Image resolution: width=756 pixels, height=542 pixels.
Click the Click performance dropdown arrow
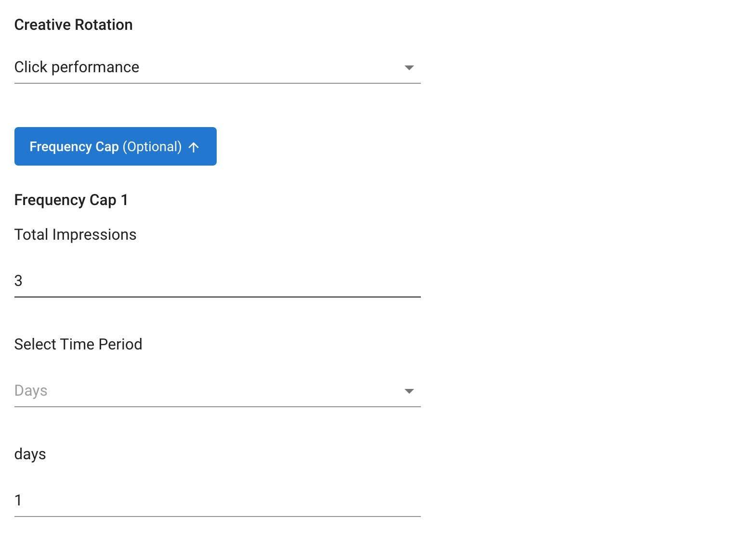coord(408,67)
